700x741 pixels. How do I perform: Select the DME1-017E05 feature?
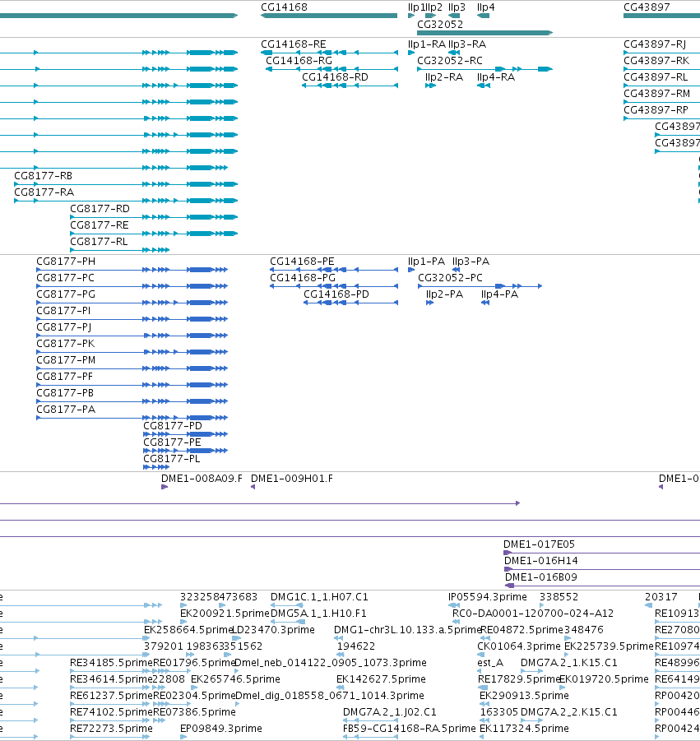coord(539,544)
